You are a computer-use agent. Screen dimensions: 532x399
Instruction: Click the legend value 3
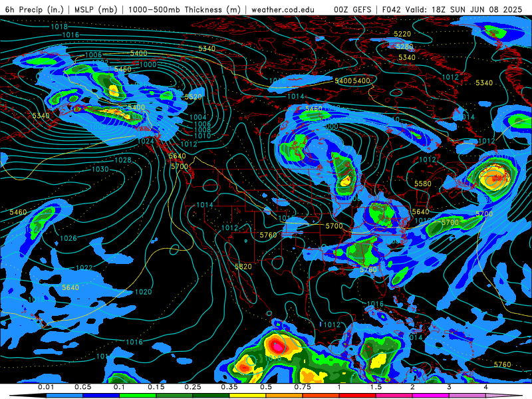coord(449,387)
